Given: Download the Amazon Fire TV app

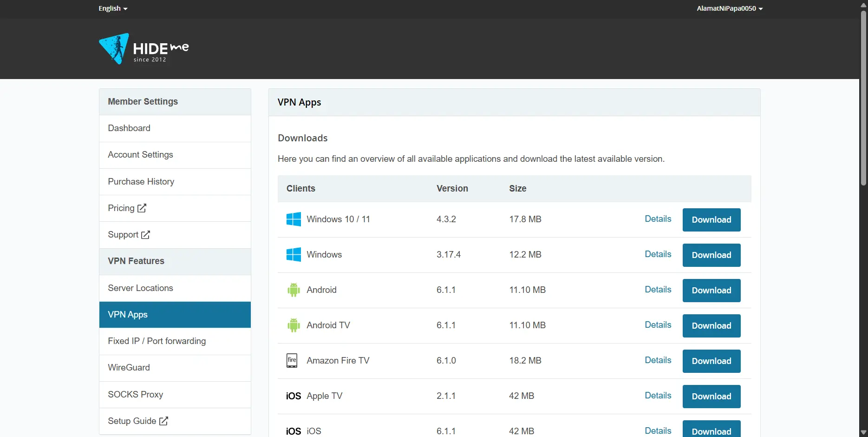Looking at the screenshot, I should (x=711, y=361).
